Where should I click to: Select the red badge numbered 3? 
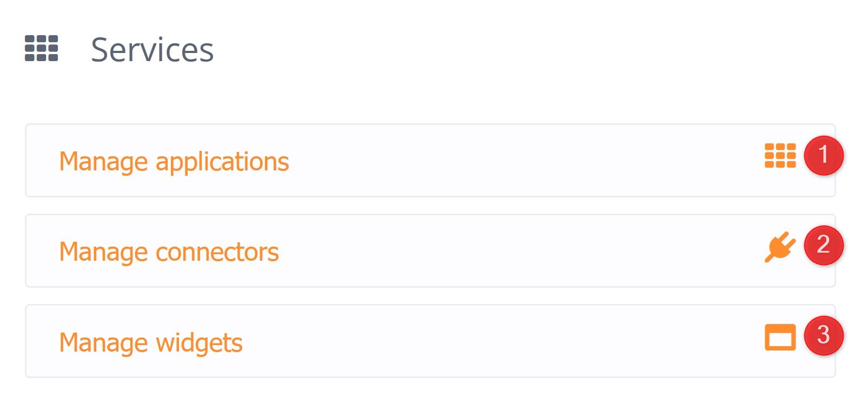(x=823, y=336)
